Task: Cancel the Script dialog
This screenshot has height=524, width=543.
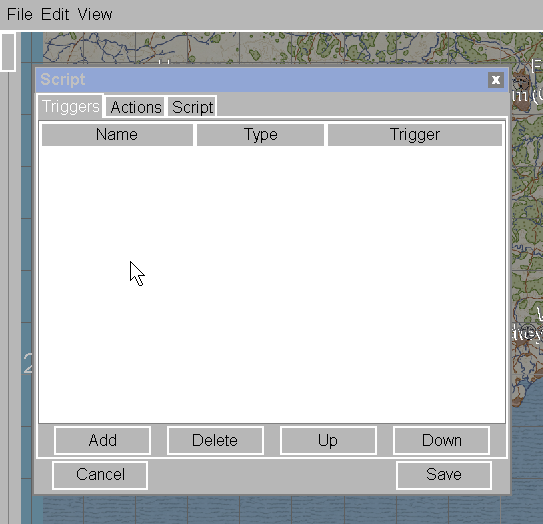Action: tap(100, 475)
